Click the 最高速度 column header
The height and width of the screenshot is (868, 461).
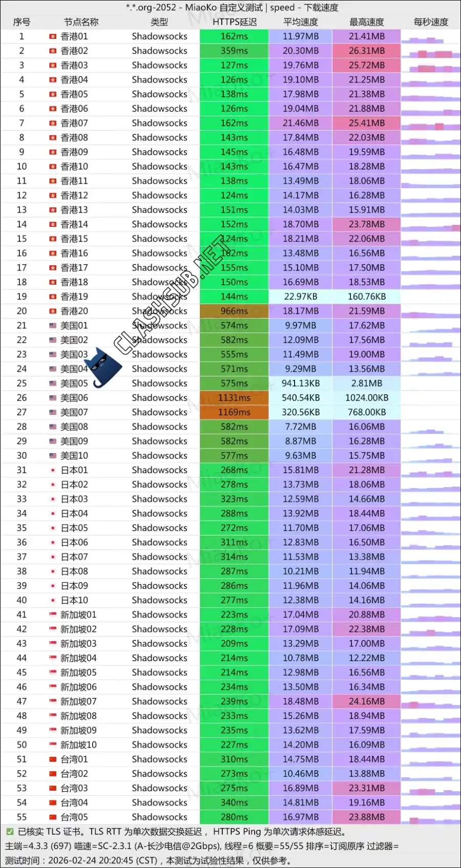(x=366, y=22)
